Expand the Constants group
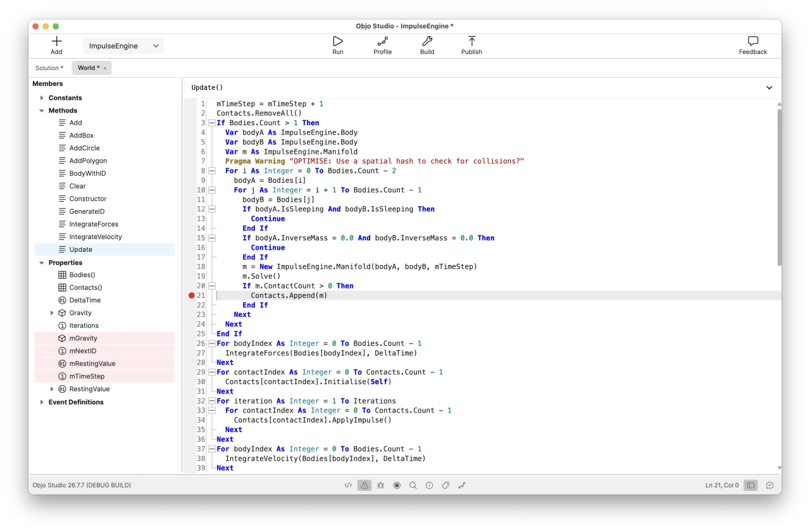 pyautogui.click(x=42, y=98)
